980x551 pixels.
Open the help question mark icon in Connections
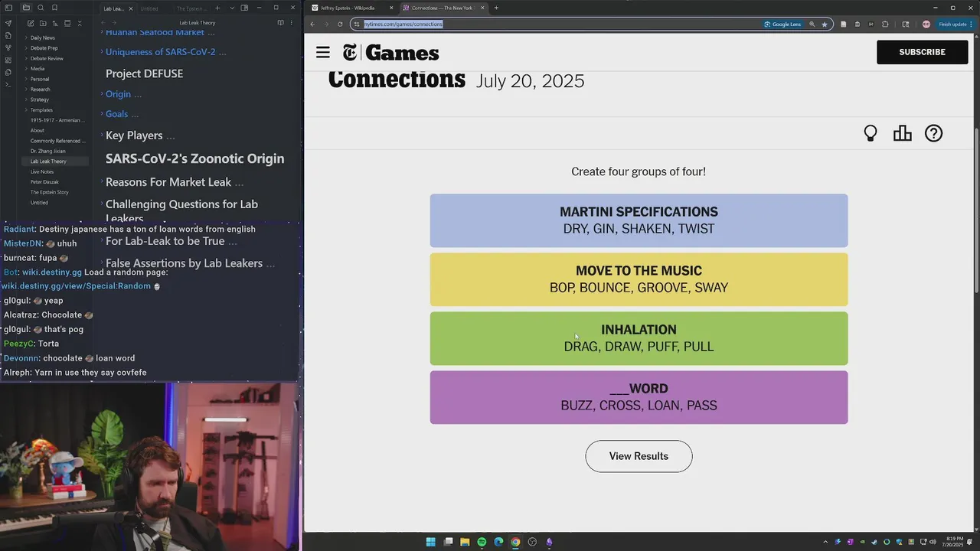933,133
